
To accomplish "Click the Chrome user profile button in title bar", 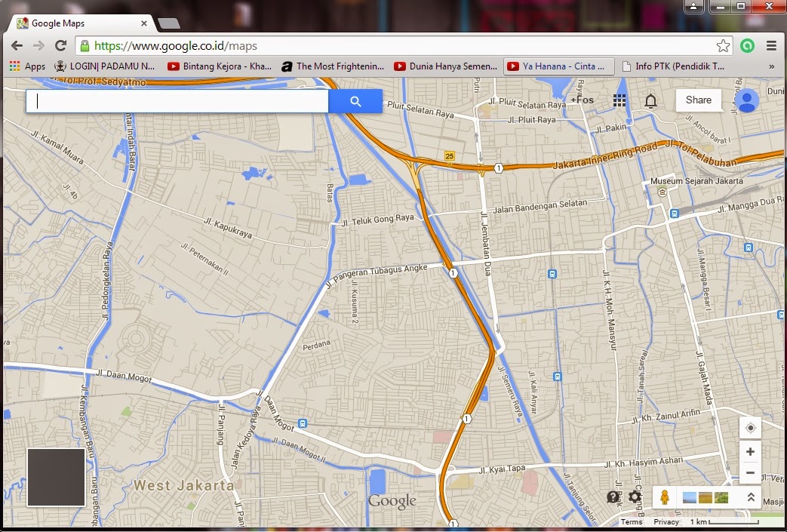I will (693, 7).
